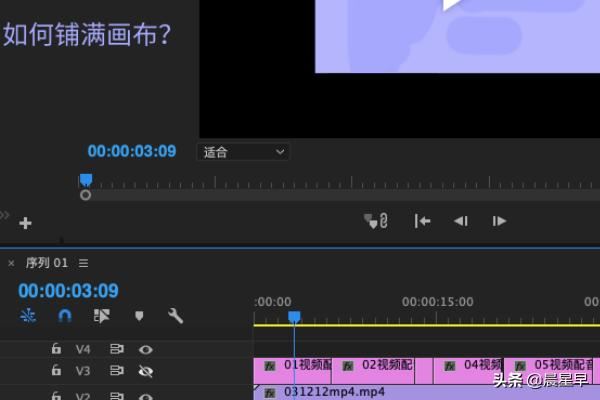Toggle V2 sync lock
Screen dimensions: 600x400
coord(117,396)
